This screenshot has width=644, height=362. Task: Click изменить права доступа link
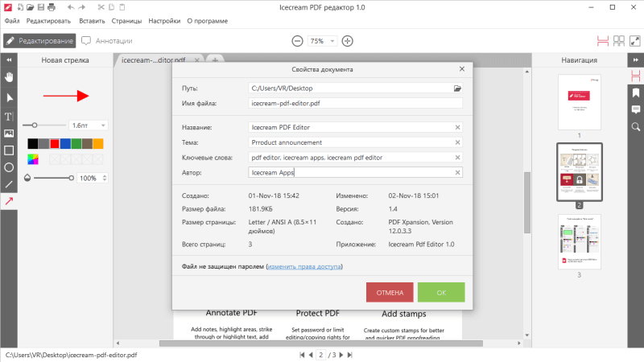coord(304,266)
